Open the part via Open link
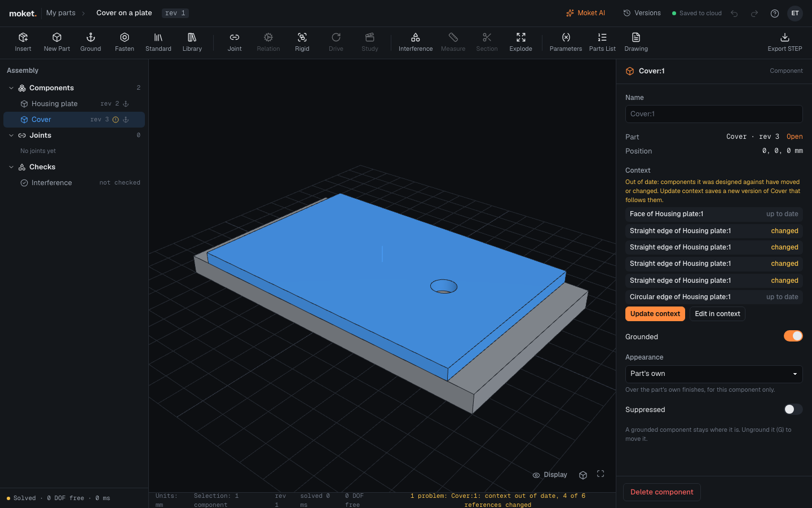The width and height of the screenshot is (812, 508). click(795, 137)
